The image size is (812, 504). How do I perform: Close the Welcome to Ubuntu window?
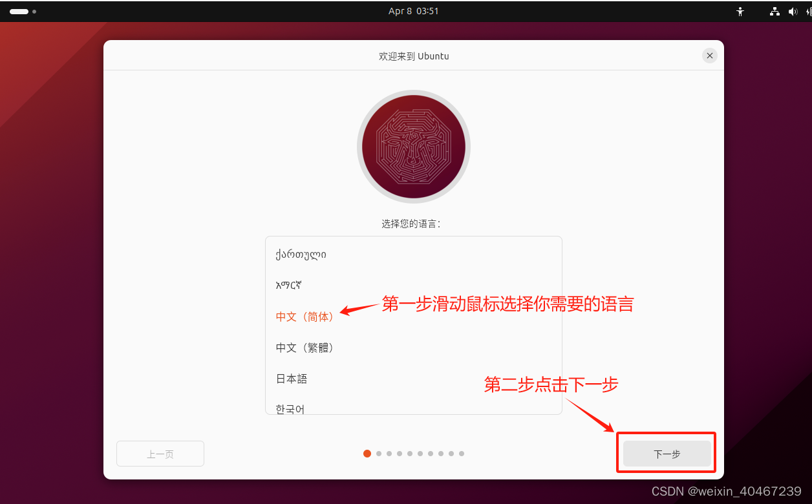tap(710, 56)
